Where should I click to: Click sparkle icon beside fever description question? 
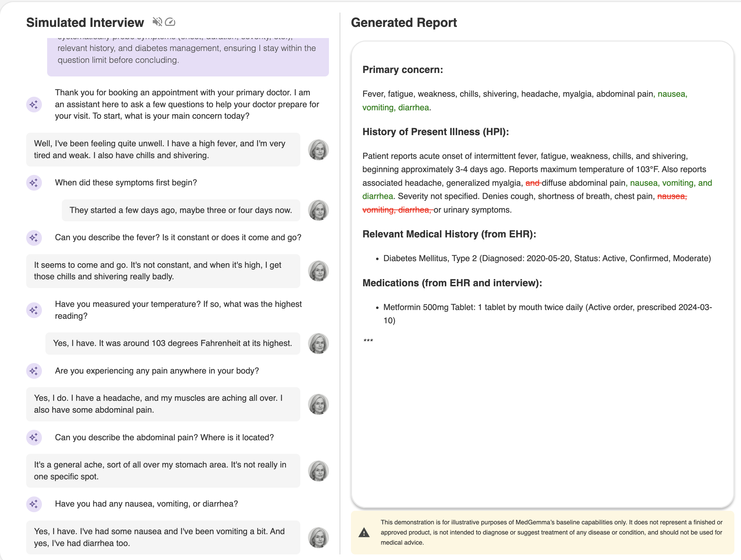pyautogui.click(x=34, y=238)
